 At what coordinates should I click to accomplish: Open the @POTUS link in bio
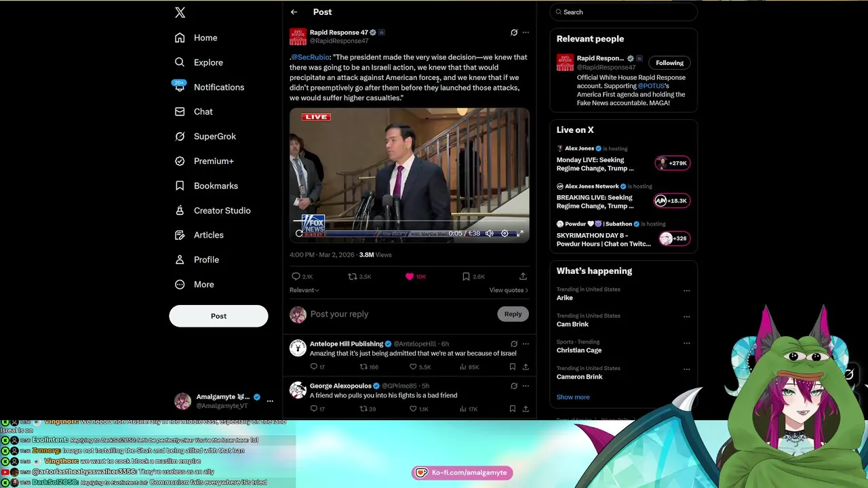[x=651, y=86]
